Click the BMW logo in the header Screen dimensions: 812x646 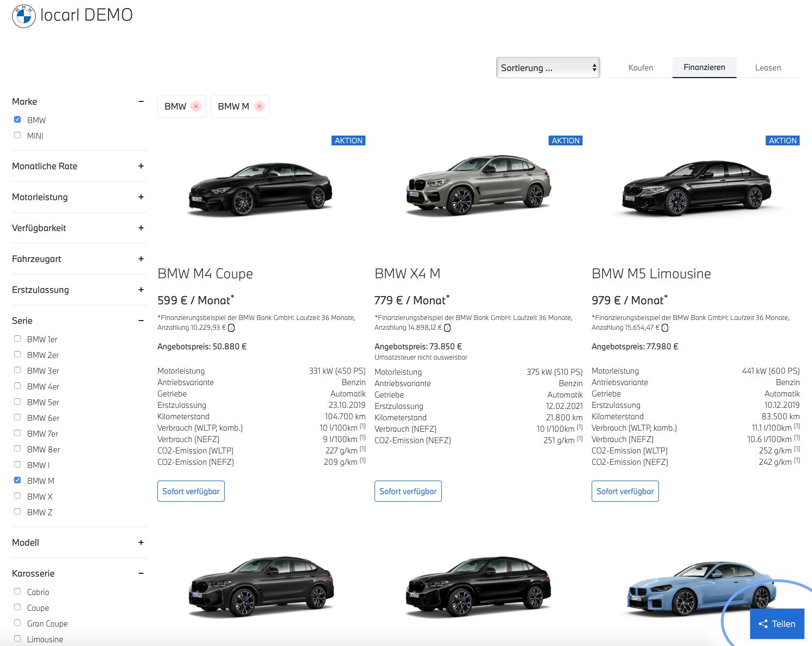tap(24, 16)
